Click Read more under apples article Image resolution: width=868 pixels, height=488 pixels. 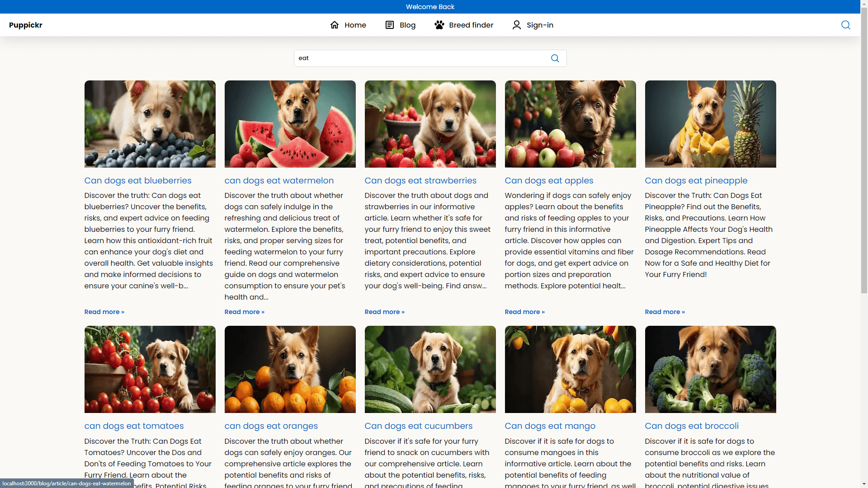(524, 312)
